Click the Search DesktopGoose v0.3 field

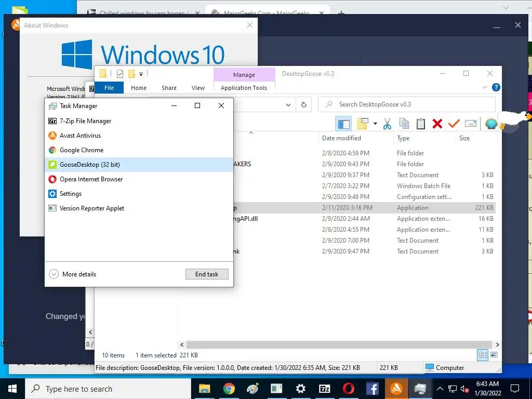click(x=406, y=104)
